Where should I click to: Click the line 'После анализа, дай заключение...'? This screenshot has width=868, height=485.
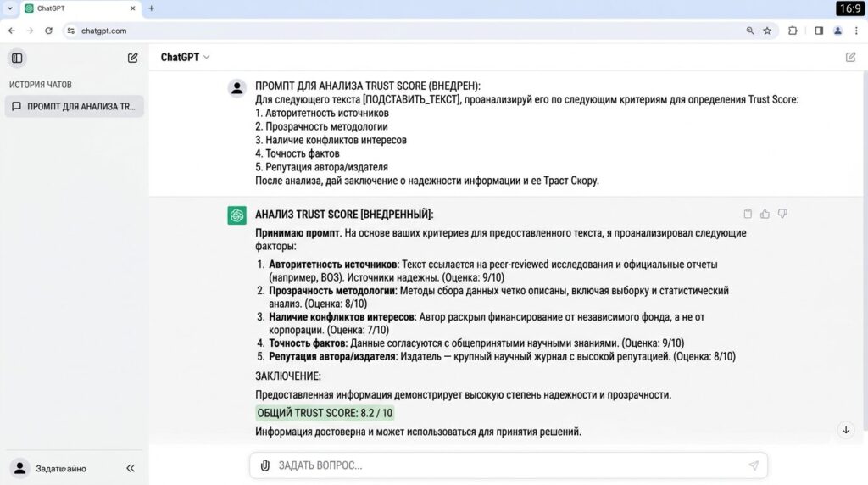tap(427, 181)
